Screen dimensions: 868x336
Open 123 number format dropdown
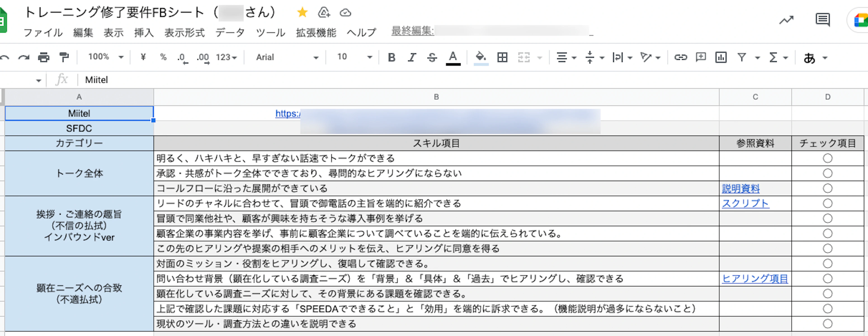pos(226,58)
